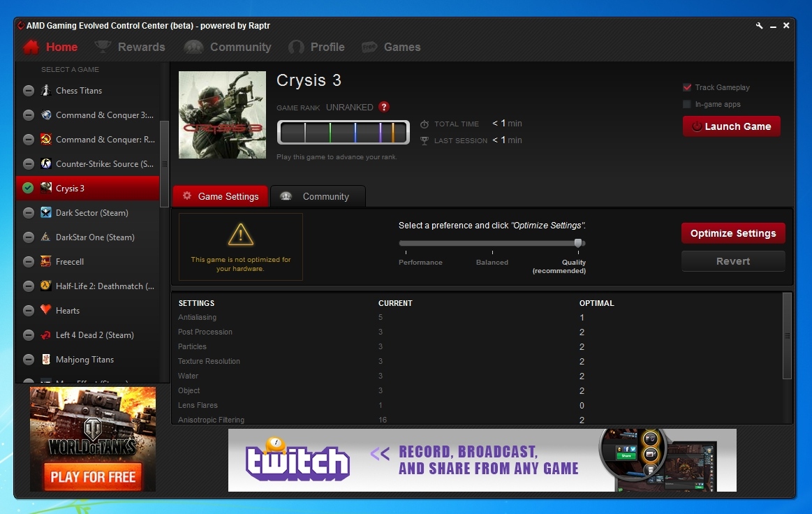812x514 pixels.
Task: Toggle the minus circle beside Chess Titans
Action: pos(29,90)
